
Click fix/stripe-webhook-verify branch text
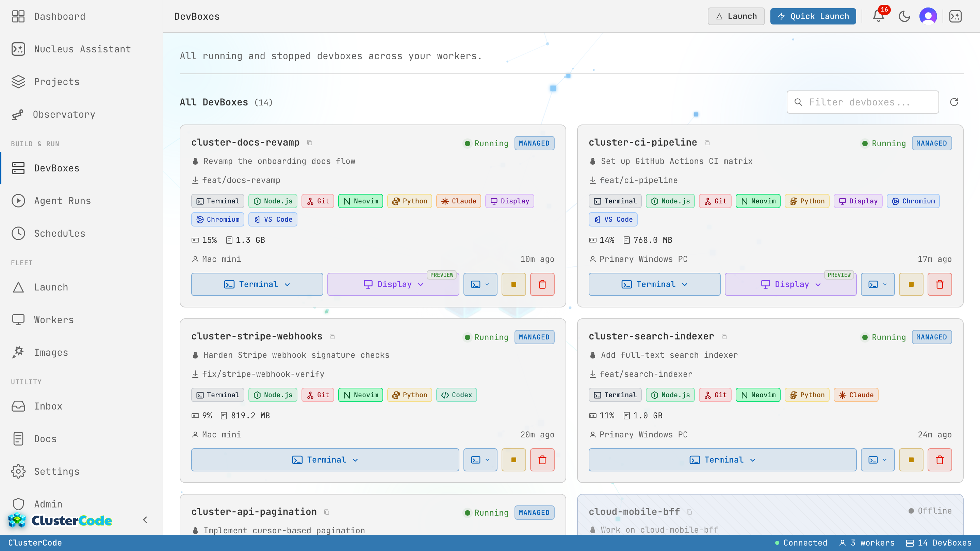263,374
